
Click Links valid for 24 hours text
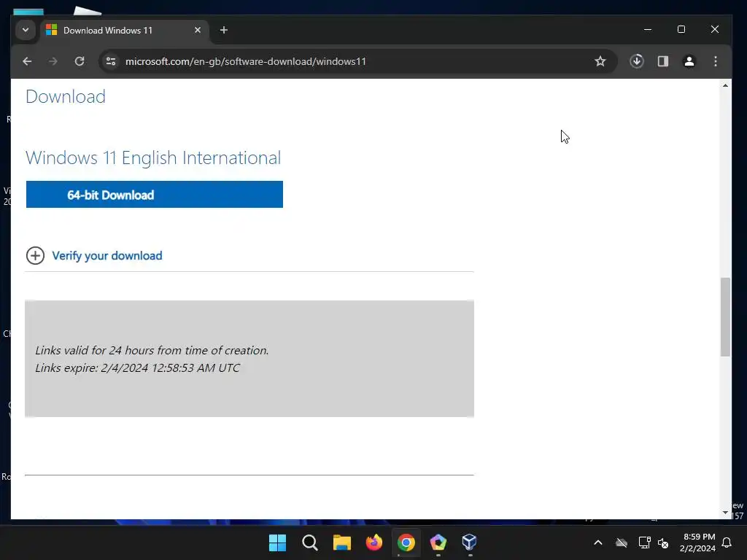pyautogui.click(x=152, y=351)
